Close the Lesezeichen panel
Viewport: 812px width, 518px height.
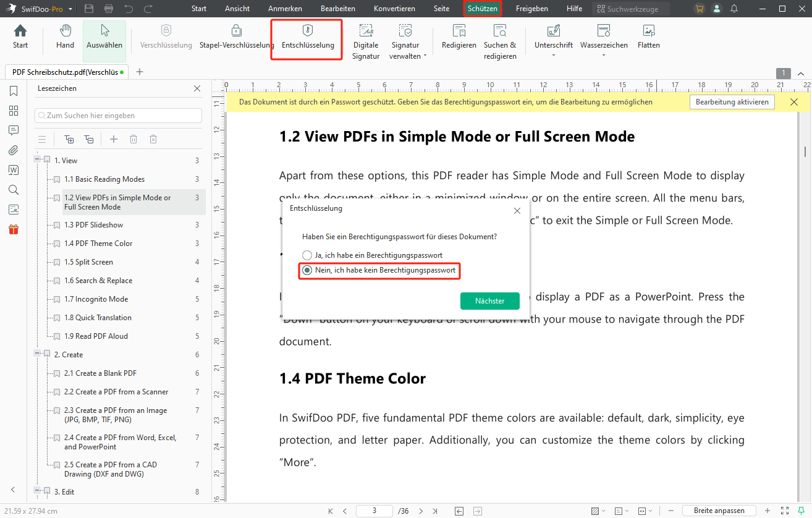pos(197,88)
